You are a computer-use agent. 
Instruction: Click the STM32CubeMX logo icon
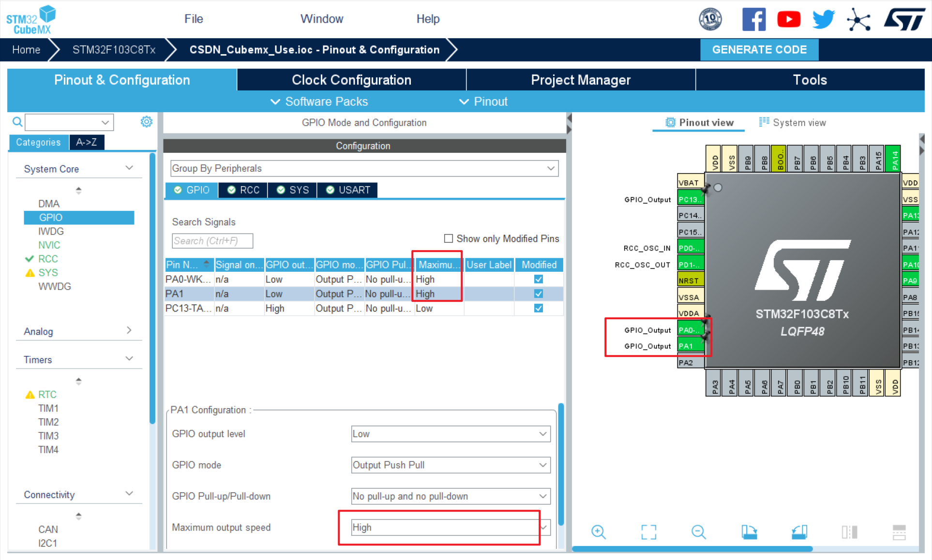[31, 19]
